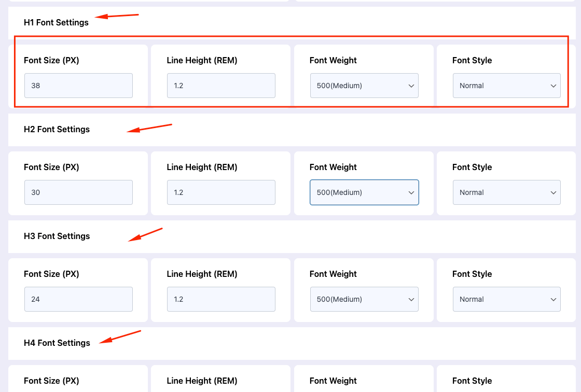Click the H3 Line Height input

click(221, 299)
